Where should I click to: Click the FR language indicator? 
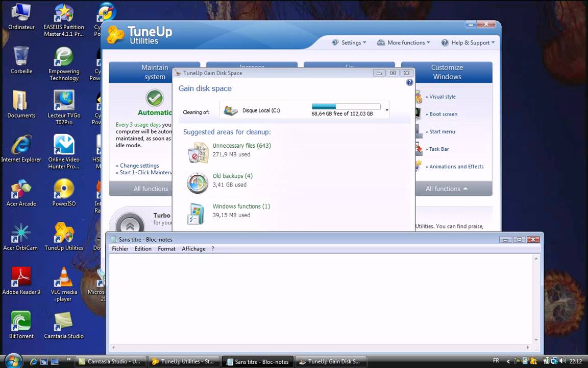tap(496, 360)
